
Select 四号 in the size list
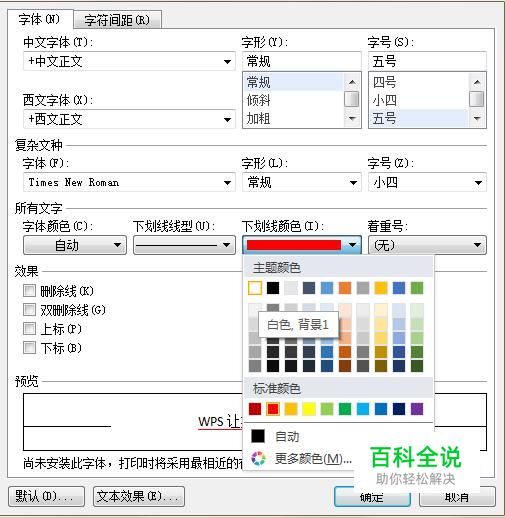click(x=418, y=82)
